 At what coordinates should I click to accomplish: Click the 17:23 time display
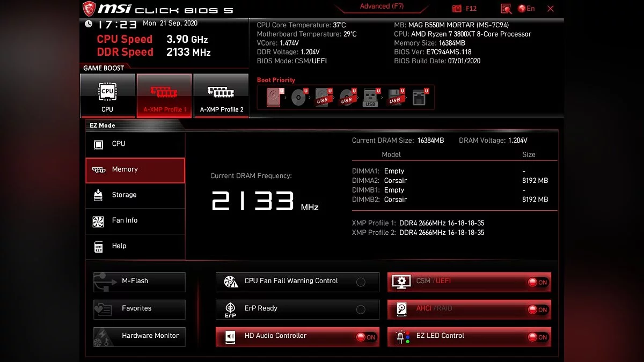pyautogui.click(x=117, y=25)
